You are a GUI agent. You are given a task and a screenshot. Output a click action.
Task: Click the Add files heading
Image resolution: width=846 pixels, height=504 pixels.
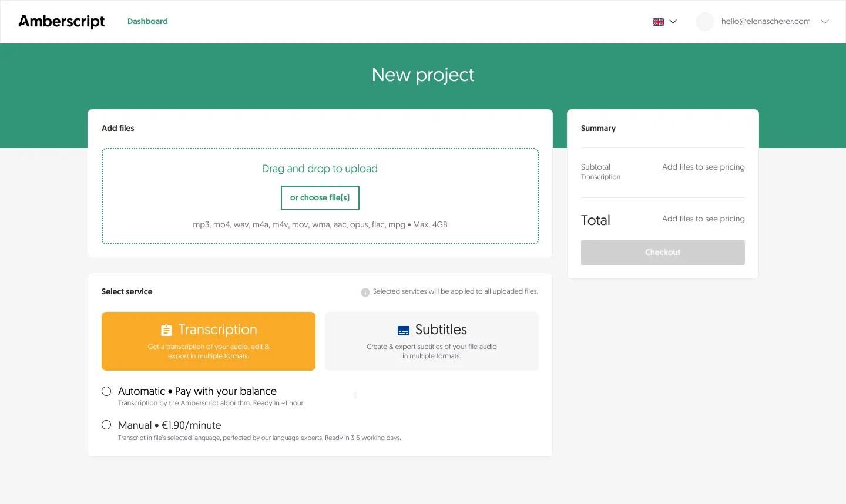(118, 128)
